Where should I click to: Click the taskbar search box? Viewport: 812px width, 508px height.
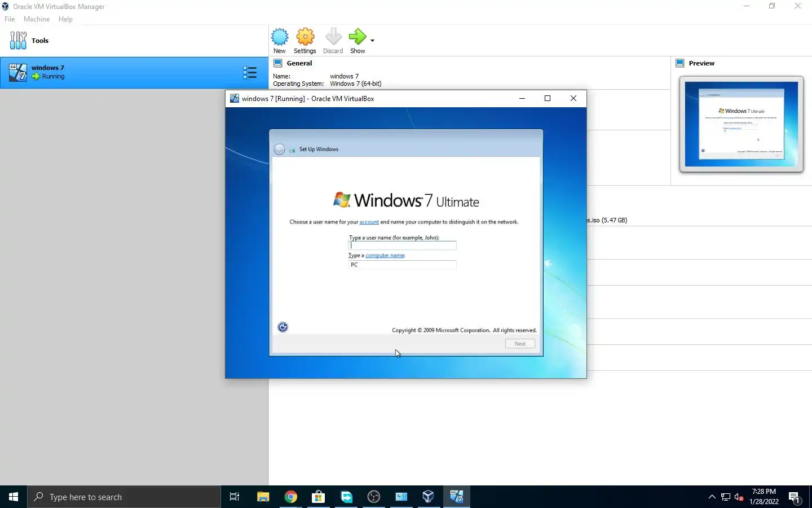point(124,497)
